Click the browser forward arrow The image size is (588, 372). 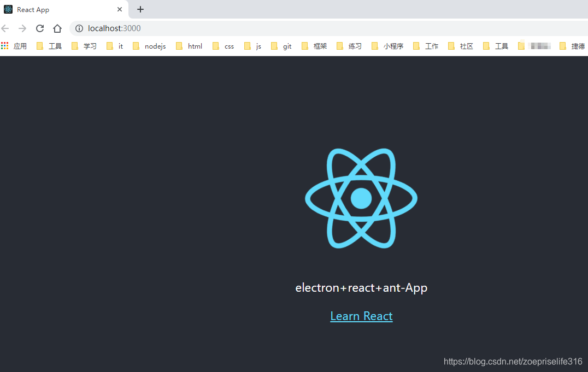pyautogui.click(x=22, y=28)
